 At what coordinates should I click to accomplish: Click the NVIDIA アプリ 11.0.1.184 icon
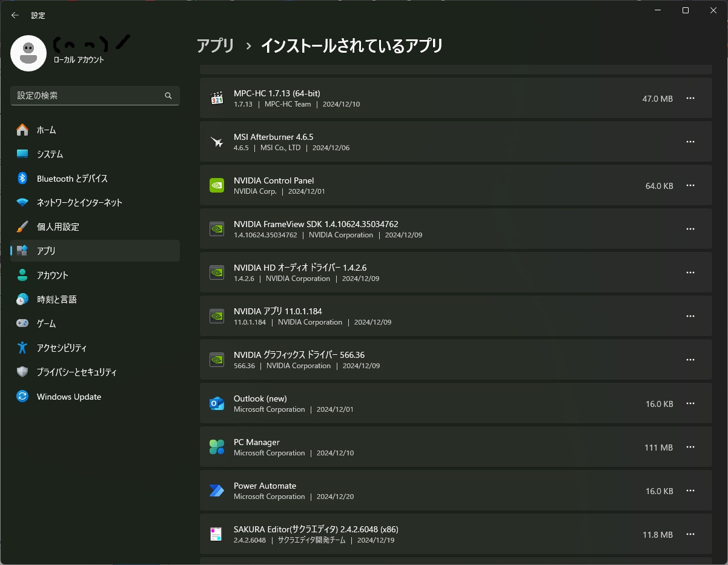(217, 316)
